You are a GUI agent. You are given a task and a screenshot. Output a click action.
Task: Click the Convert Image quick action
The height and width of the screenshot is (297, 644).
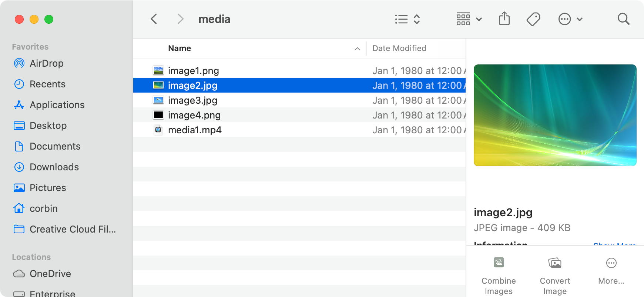point(555,276)
